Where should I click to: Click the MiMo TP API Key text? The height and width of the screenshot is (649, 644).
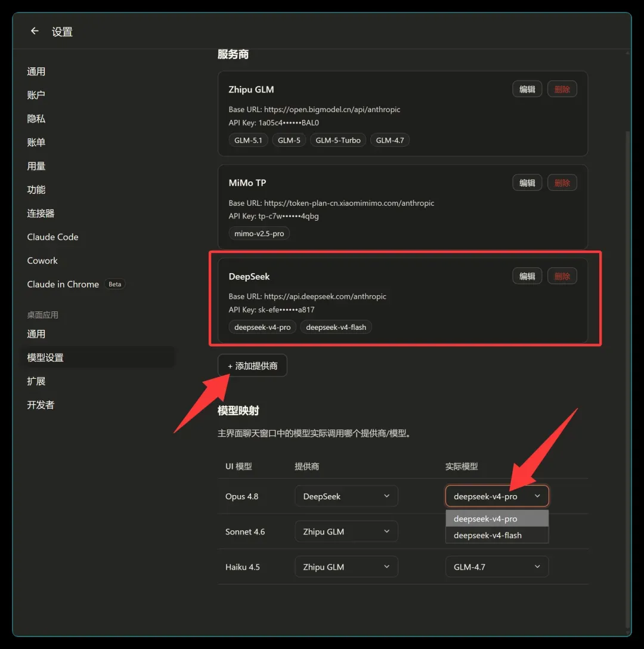point(274,216)
